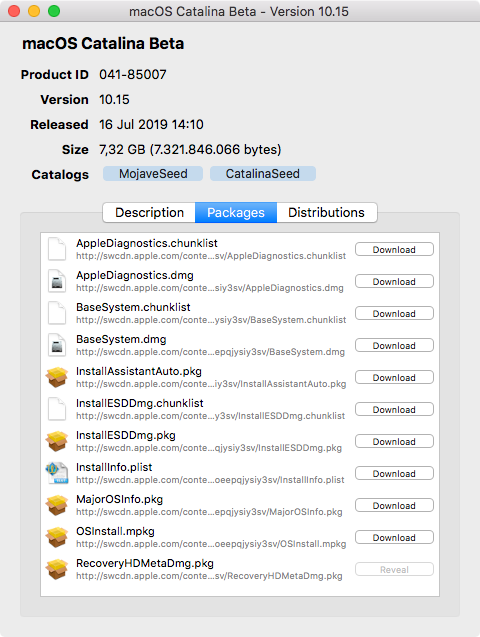Select the BaseSystem.chunklist file name
Viewport: 480px width, 637px height.
133,307
